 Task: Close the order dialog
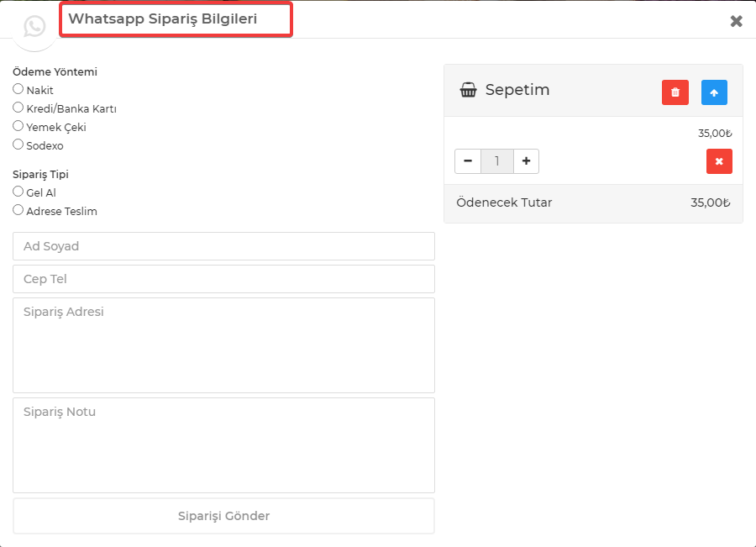pyautogui.click(x=736, y=21)
